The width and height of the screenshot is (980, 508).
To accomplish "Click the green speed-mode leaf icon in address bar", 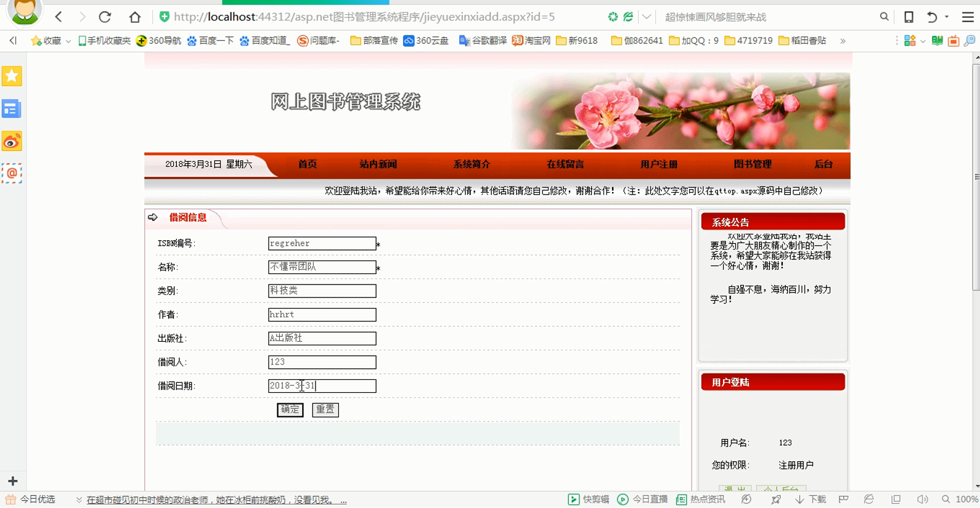I will tap(628, 17).
